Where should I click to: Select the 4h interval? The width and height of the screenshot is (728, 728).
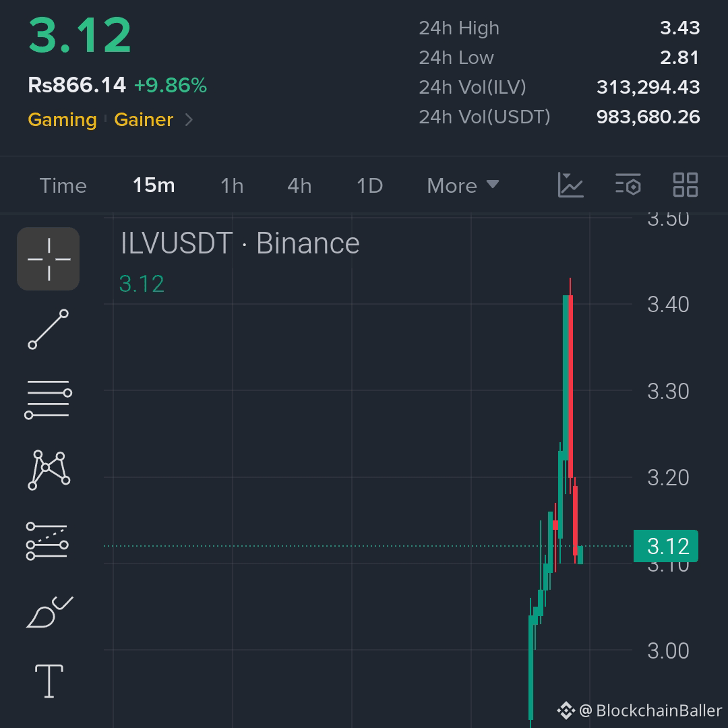(x=299, y=186)
